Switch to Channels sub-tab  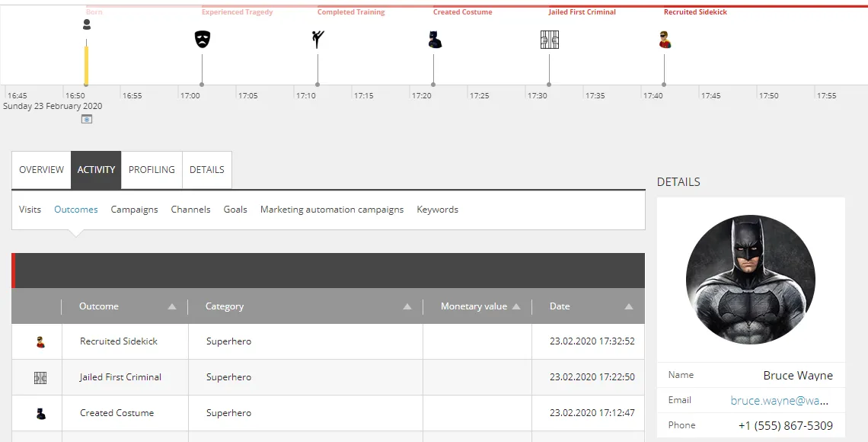pos(190,210)
